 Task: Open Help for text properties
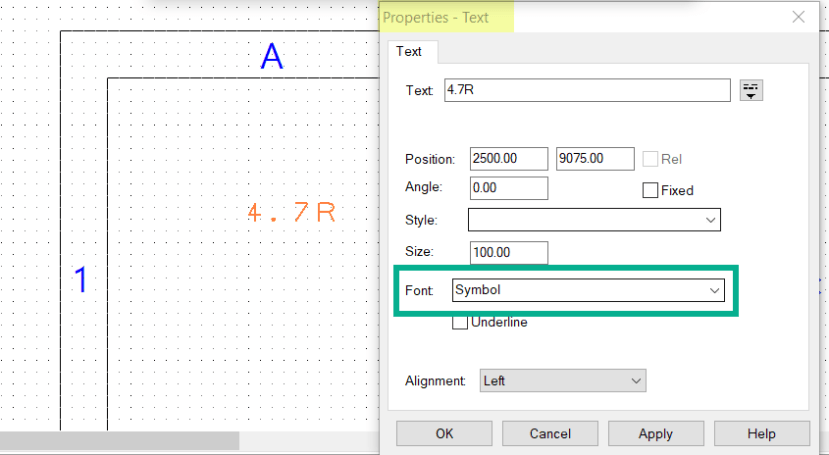tap(761, 434)
